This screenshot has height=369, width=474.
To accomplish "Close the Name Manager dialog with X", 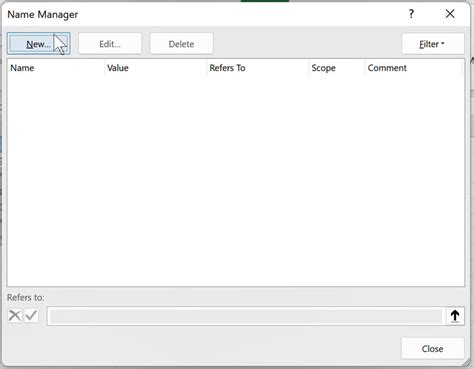I will click(x=450, y=14).
